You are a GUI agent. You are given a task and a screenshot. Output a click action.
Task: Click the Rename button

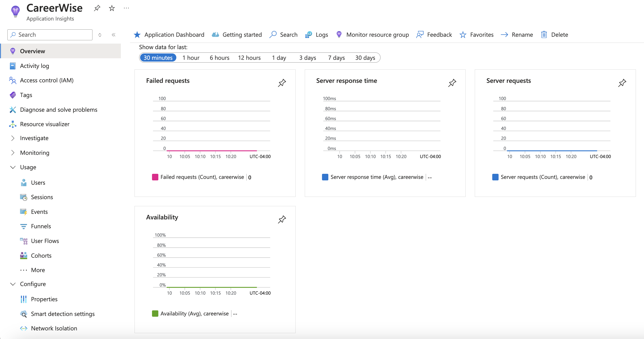[x=517, y=35]
